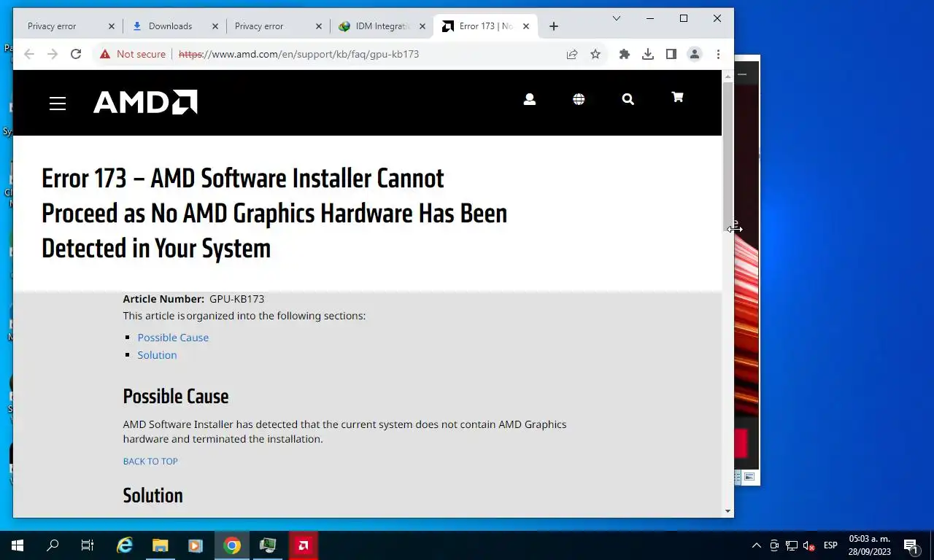
Task: Open Task View on taskbar
Action: pos(88,545)
